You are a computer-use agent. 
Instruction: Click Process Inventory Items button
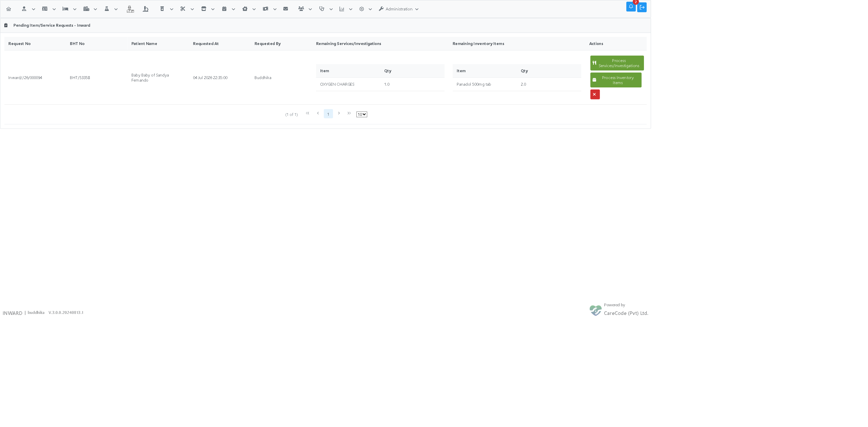[x=616, y=80]
